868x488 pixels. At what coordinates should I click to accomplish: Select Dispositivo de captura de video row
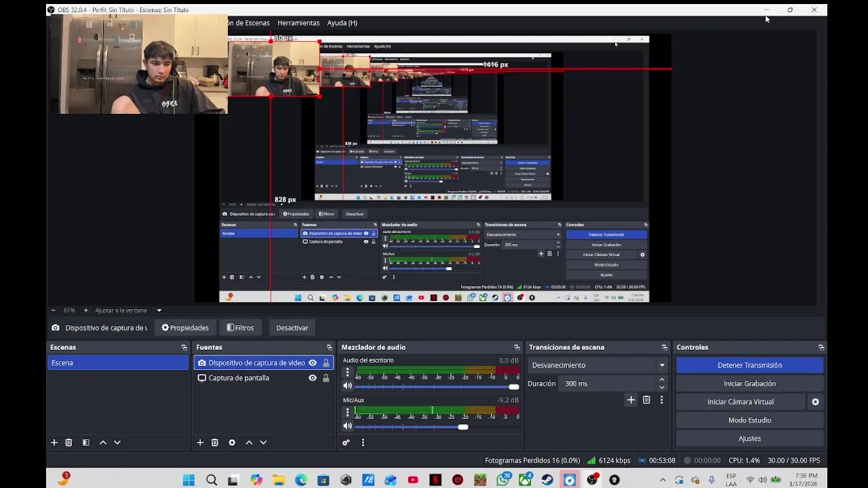263,363
